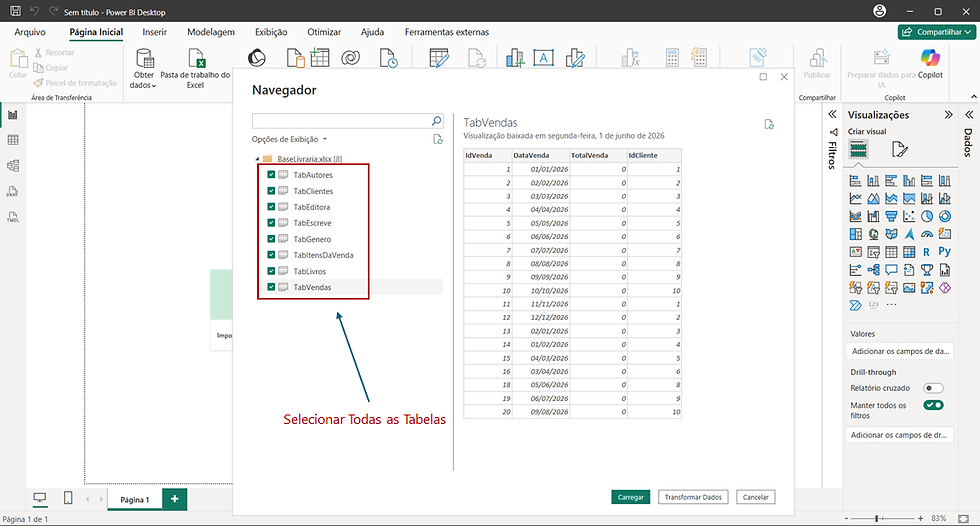
Task: Open the Format visual pane icon
Action: pyautogui.click(x=899, y=149)
